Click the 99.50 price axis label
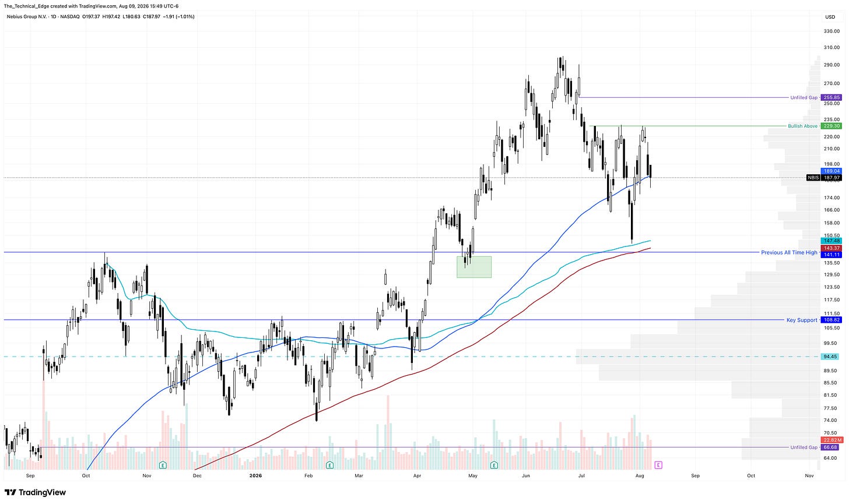849x504 pixels. (x=831, y=343)
